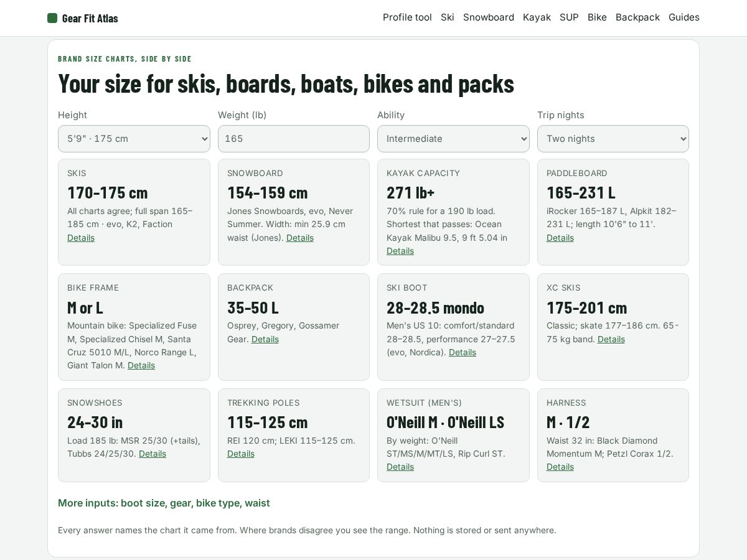This screenshot has height=560, width=747.
Task: Open Details in the Kayak Capacity card
Action: click(x=400, y=251)
